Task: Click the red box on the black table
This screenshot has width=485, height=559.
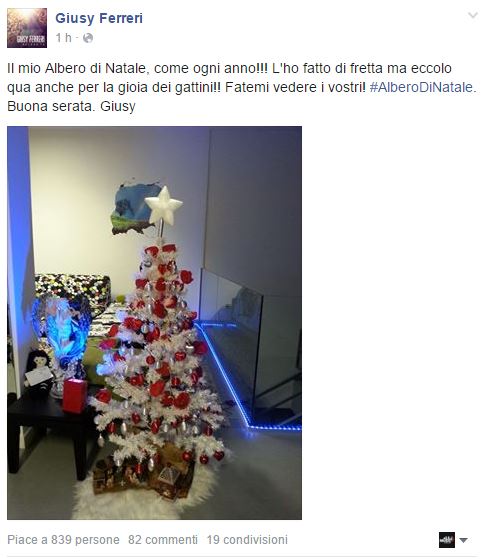Action: [75, 396]
